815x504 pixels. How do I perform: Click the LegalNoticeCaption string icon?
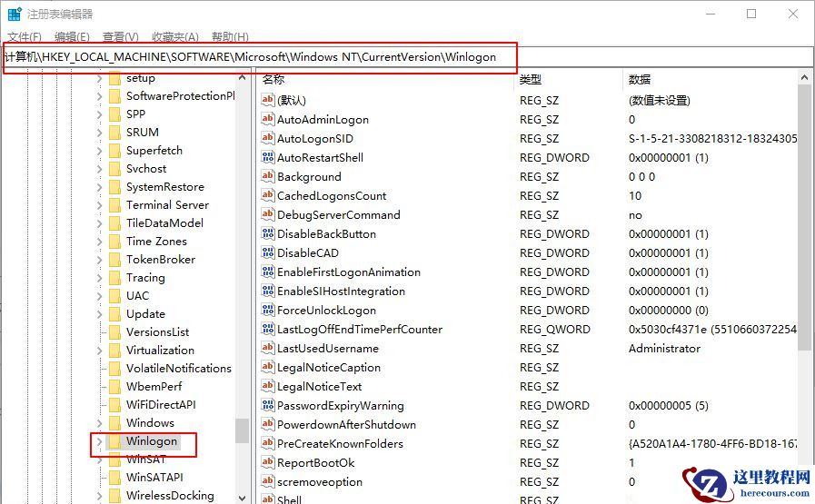click(268, 368)
